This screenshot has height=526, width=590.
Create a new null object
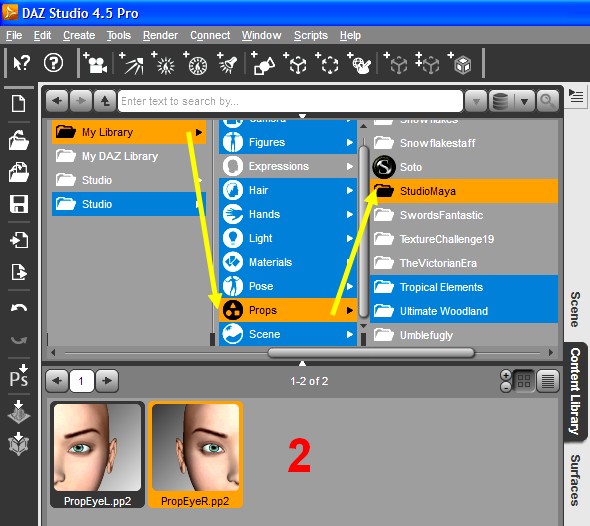(295, 63)
